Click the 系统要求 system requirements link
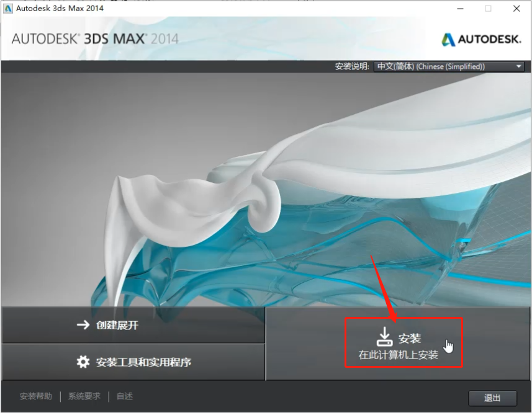Image resolution: width=532 pixels, height=413 pixels. coord(83,396)
